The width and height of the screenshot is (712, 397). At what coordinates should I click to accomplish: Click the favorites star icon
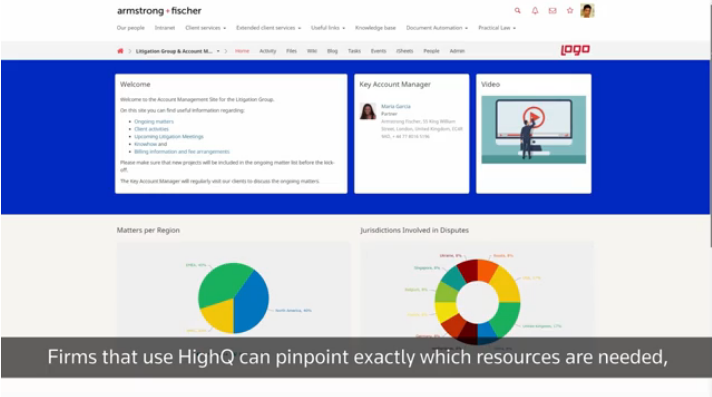coord(570,10)
